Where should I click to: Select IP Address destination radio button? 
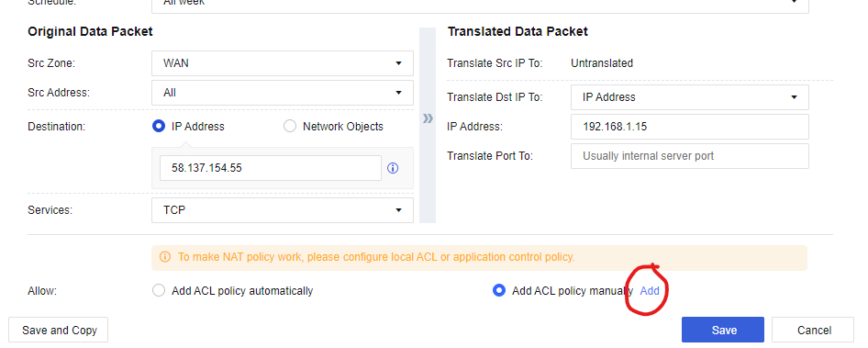coord(159,127)
